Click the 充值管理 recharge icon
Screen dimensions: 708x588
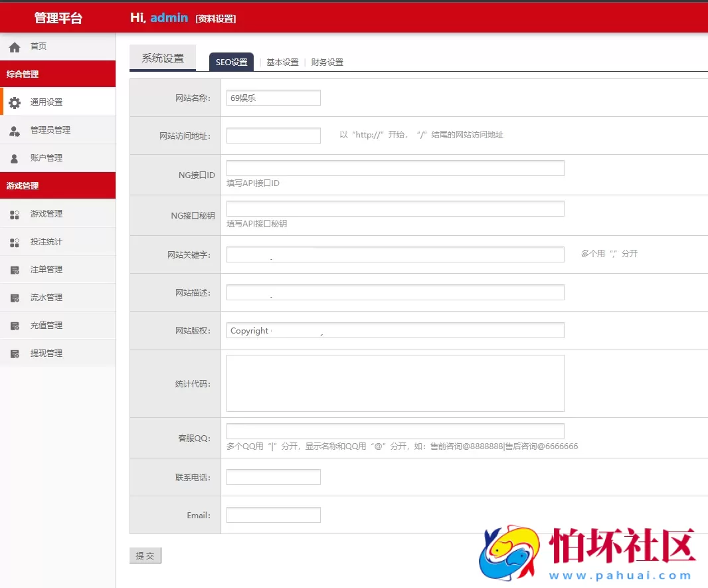pyautogui.click(x=15, y=326)
